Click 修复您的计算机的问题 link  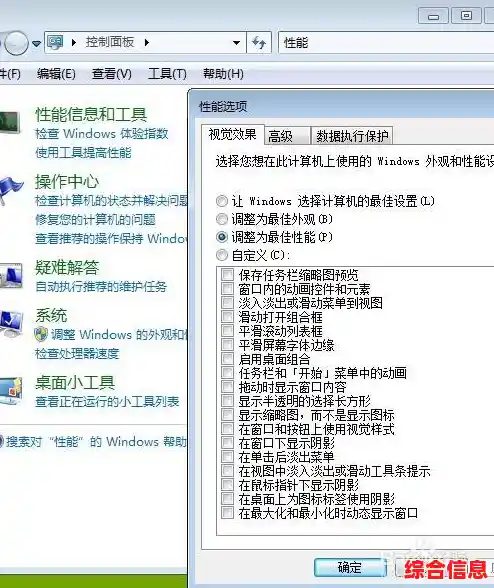tap(95, 219)
